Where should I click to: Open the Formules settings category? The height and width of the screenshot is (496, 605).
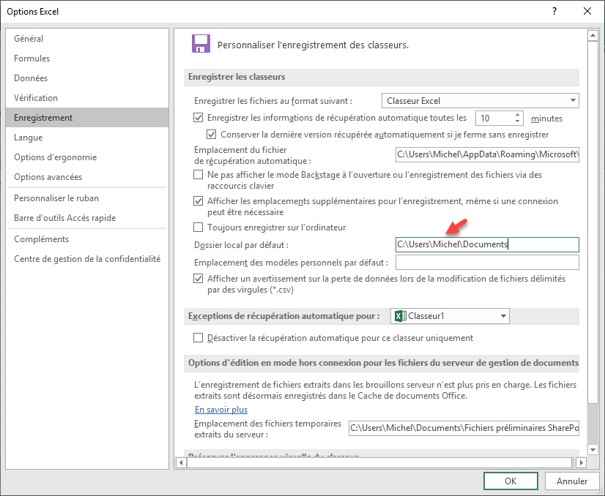[32, 58]
